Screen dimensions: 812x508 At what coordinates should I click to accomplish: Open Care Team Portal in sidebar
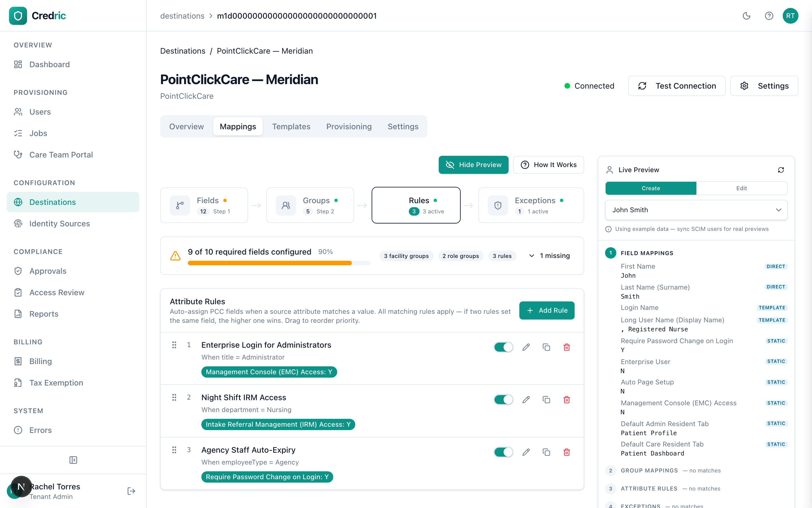(73, 155)
